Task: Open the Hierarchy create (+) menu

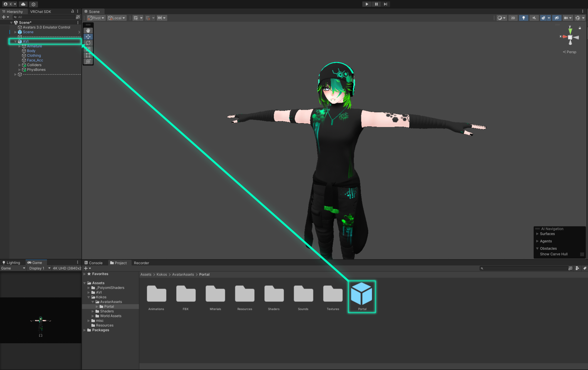Action: (5, 17)
